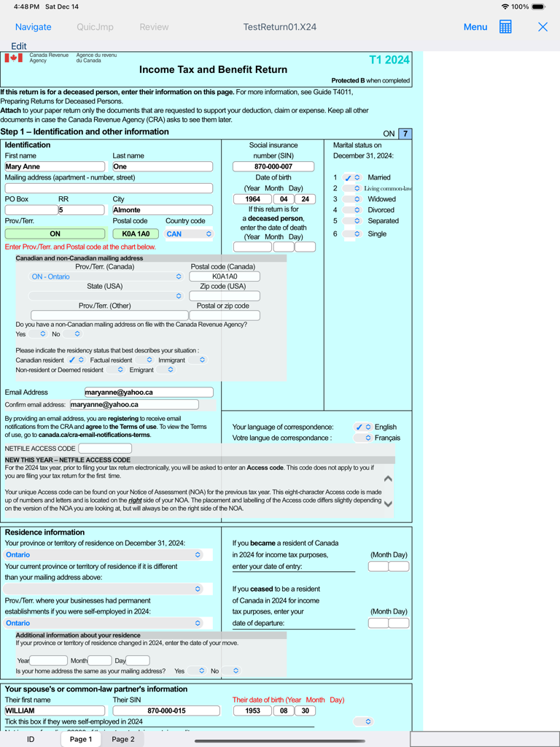Image resolution: width=560 pixels, height=747 pixels.
Task: Select Single marital status option
Action: coord(352,234)
